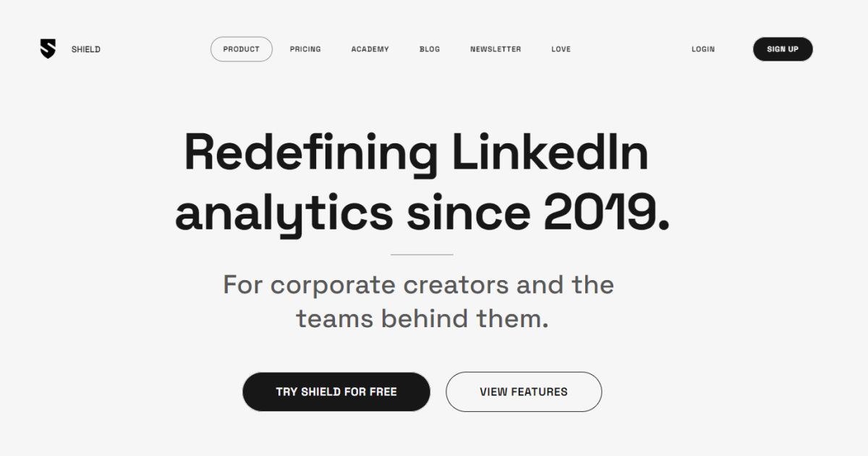868x456 pixels.
Task: Open the Blog from the navigation
Action: (x=429, y=49)
